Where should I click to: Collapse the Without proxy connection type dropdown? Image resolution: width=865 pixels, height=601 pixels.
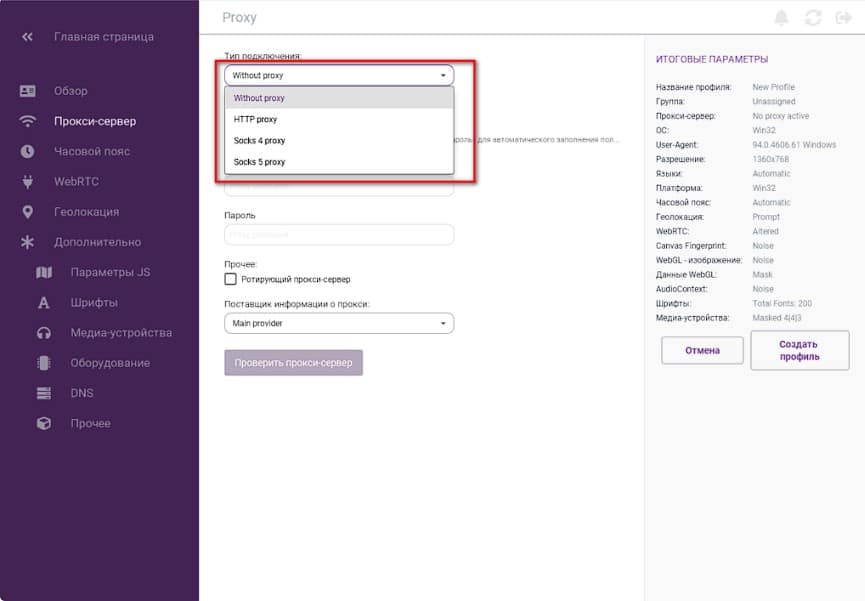click(338, 75)
